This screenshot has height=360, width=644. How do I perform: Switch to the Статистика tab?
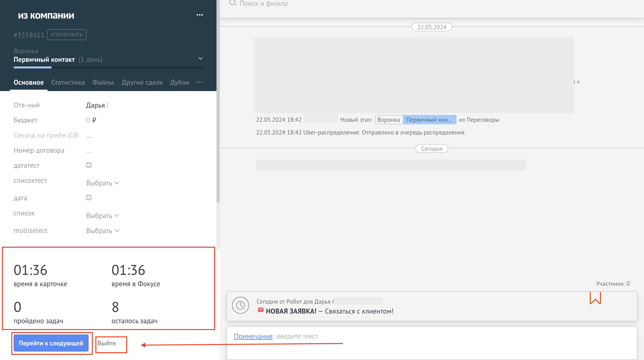68,82
